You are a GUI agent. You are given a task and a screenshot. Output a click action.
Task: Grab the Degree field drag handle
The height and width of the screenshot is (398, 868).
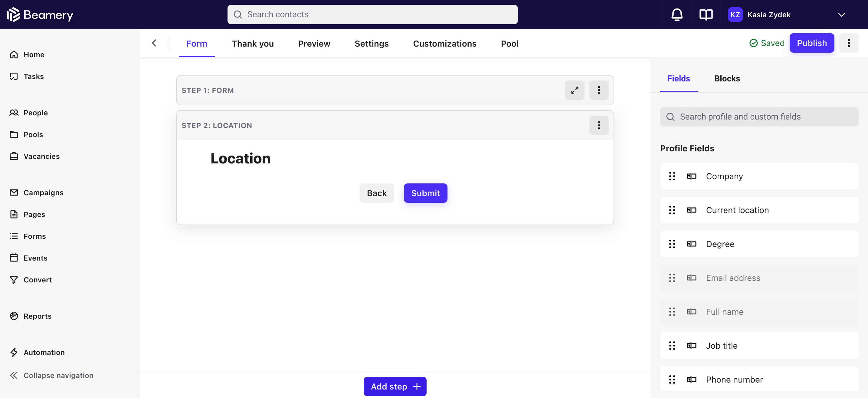tap(672, 244)
